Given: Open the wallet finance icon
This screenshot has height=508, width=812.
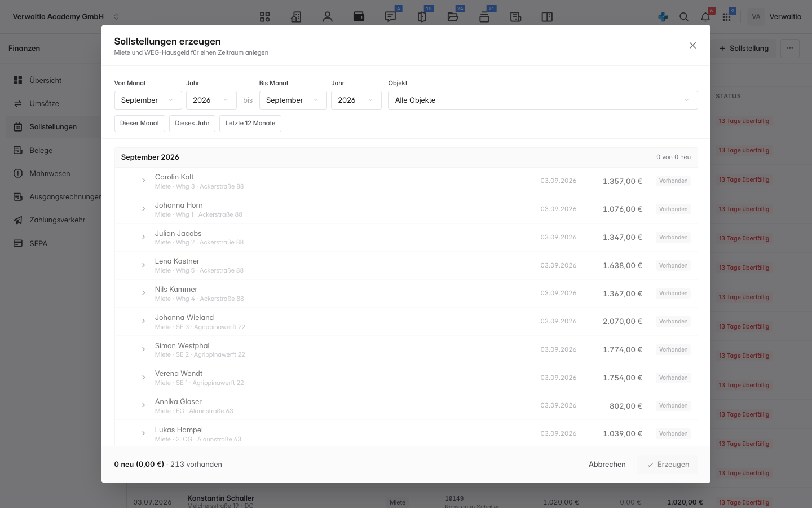Looking at the screenshot, I should [359, 17].
